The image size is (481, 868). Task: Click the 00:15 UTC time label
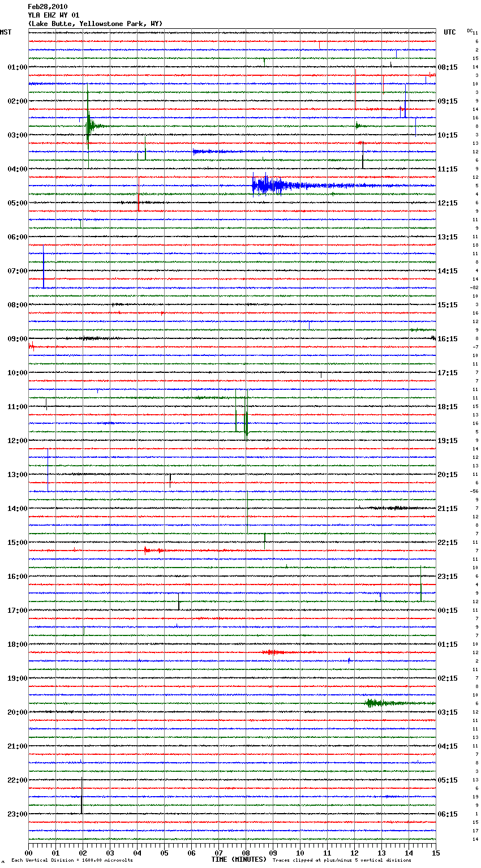point(448,611)
